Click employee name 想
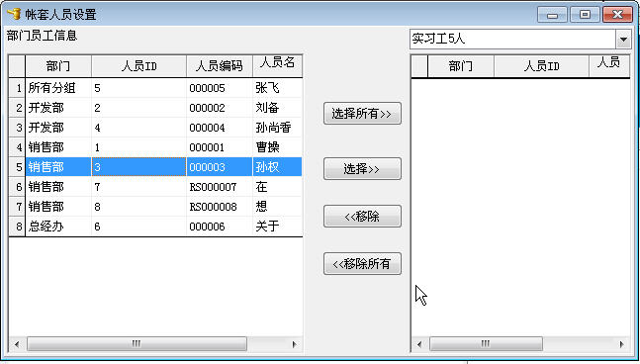The width and height of the screenshot is (640, 364). tap(278, 207)
